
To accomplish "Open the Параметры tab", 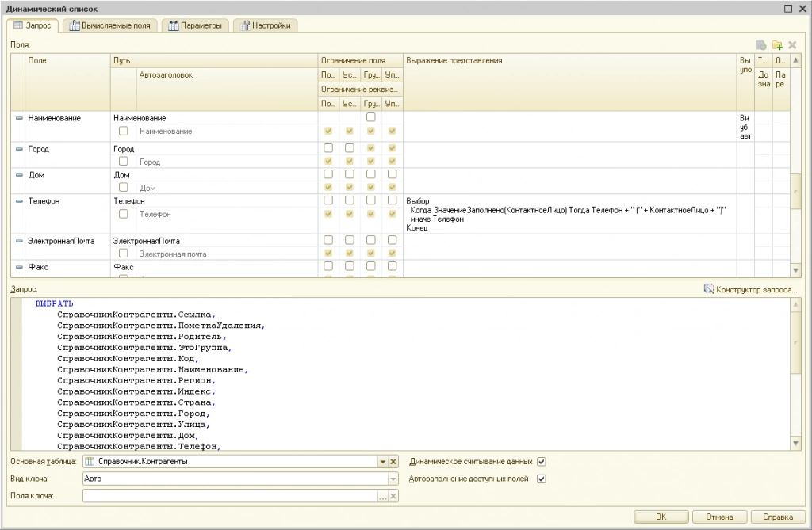I will [x=195, y=25].
